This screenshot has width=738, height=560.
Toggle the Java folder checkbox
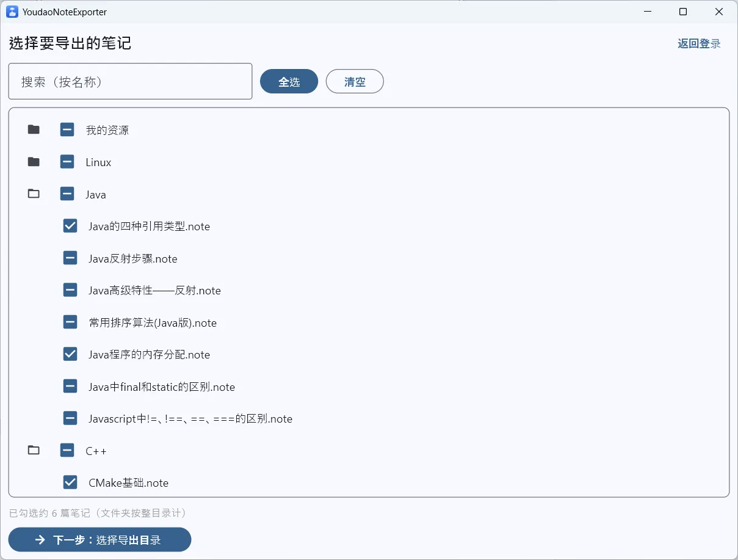[x=67, y=194]
